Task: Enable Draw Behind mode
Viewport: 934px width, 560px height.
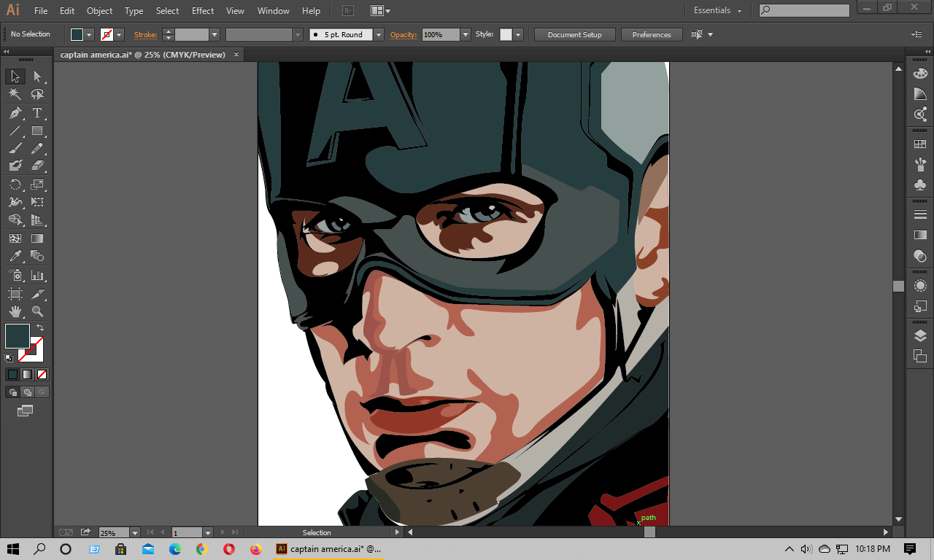Action: click(x=27, y=392)
